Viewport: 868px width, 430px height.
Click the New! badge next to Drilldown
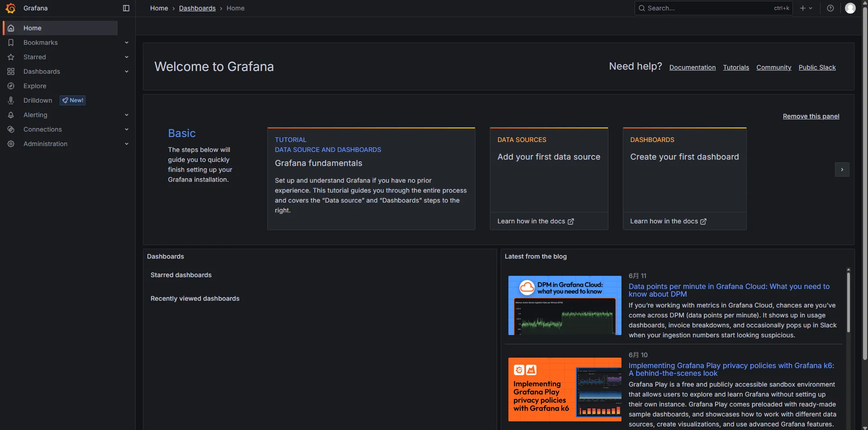click(x=73, y=100)
